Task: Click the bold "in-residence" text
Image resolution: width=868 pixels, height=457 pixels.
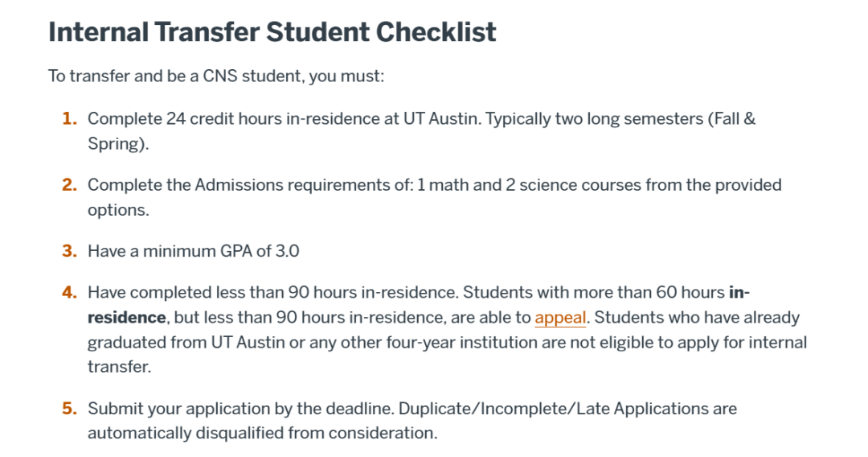Action: [126, 317]
